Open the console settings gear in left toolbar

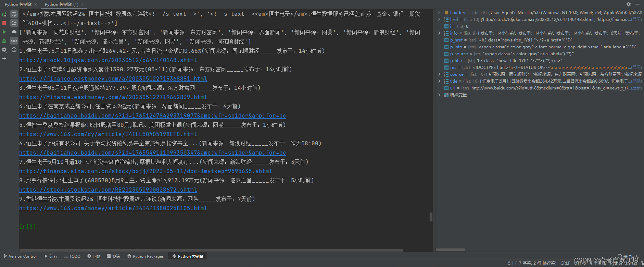(x=4, y=50)
